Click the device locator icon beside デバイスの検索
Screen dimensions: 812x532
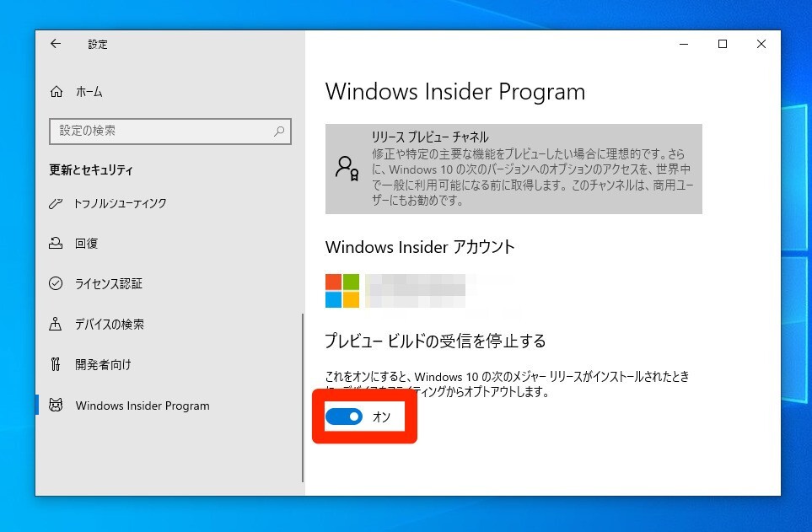pos(56,325)
